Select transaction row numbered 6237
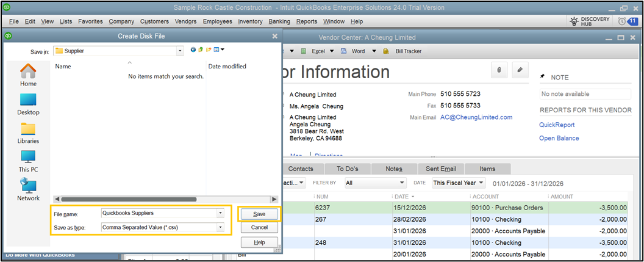Screen dimensions: 644x262 pos(454,208)
